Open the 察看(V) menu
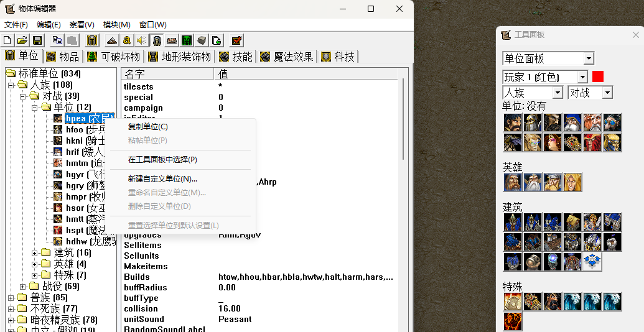 (x=82, y=25)
